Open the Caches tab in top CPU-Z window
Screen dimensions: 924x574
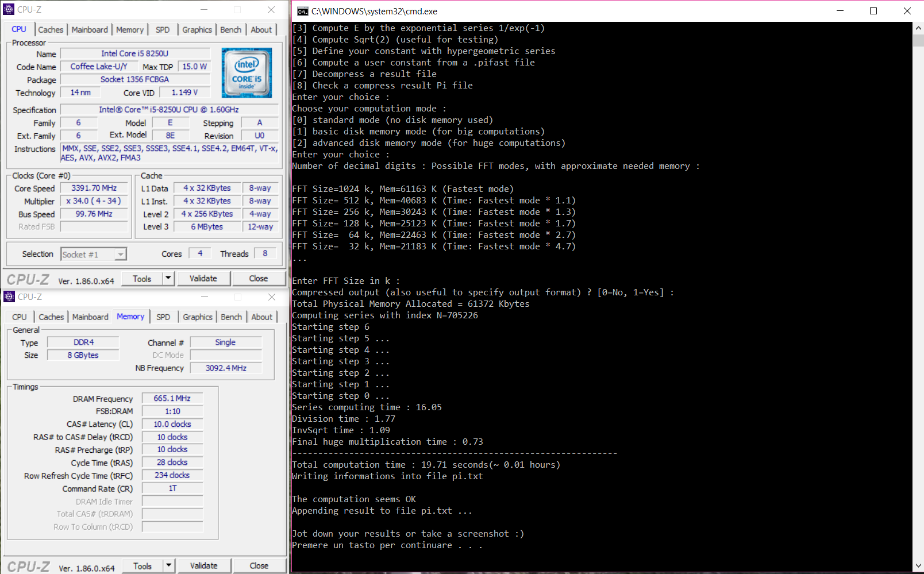point(51,30)
